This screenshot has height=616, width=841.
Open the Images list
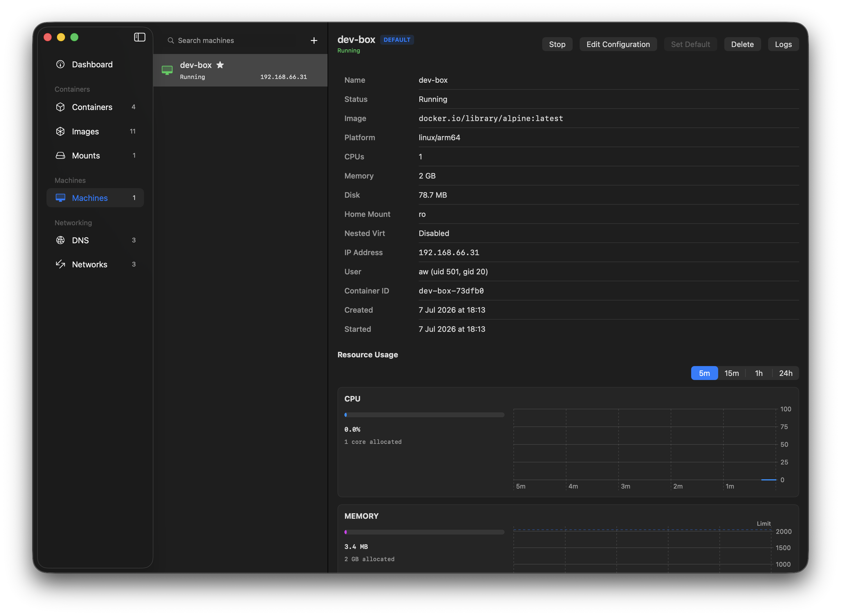click(95, 131)
